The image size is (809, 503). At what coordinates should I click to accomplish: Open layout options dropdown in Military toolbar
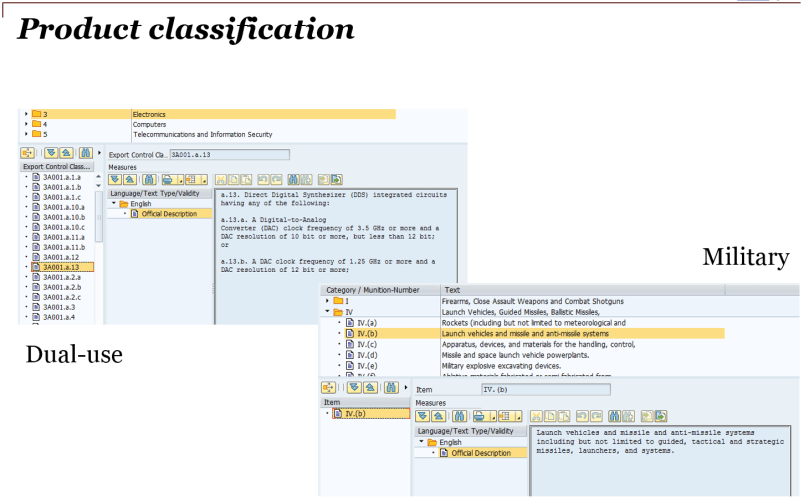click(x=519, y=416)
